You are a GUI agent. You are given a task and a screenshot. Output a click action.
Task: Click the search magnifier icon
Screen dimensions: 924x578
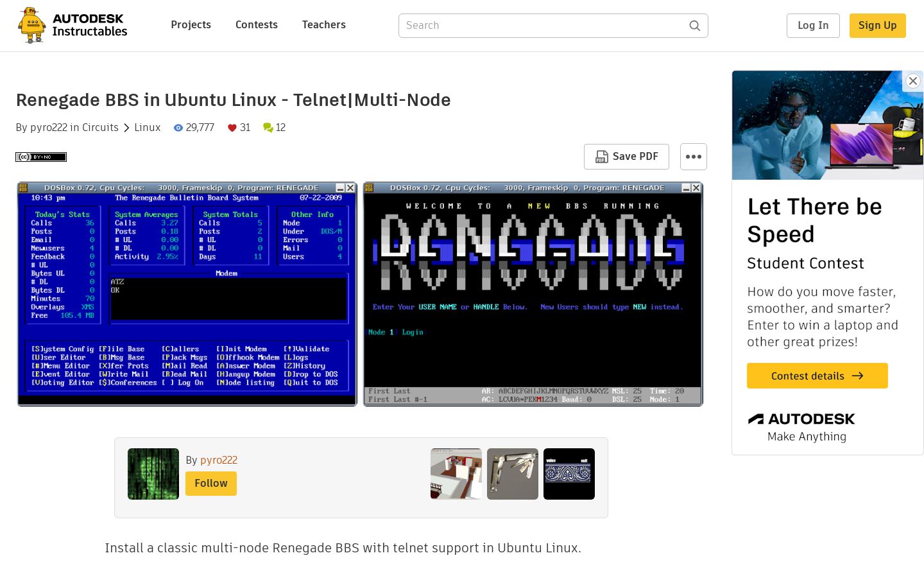[x=694, y=26]
